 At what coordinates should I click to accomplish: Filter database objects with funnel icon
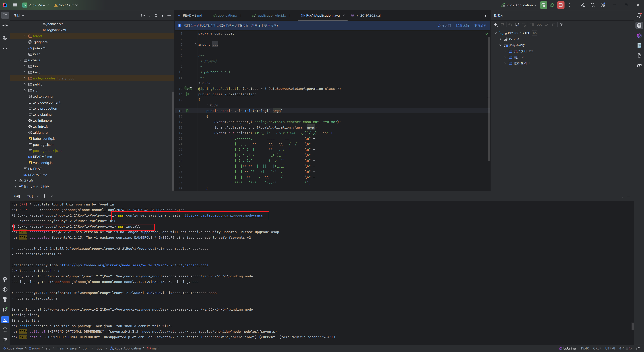(x=562, y=24)
